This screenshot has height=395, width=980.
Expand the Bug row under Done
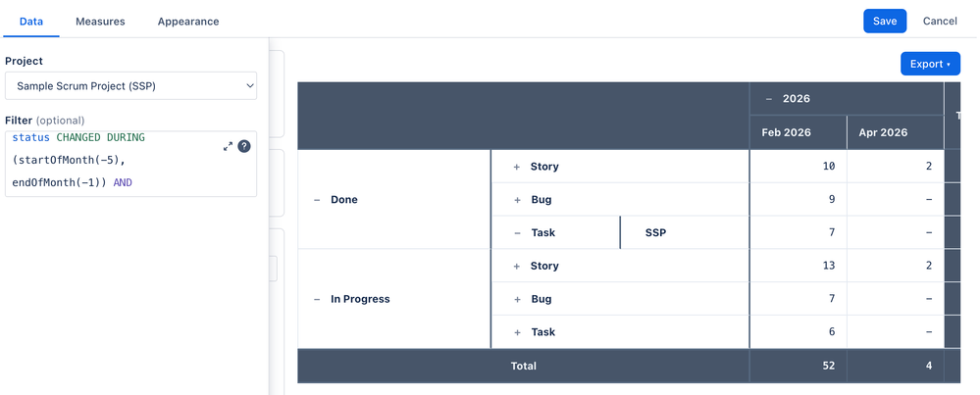pyautogui.click(x=517, y=200)
